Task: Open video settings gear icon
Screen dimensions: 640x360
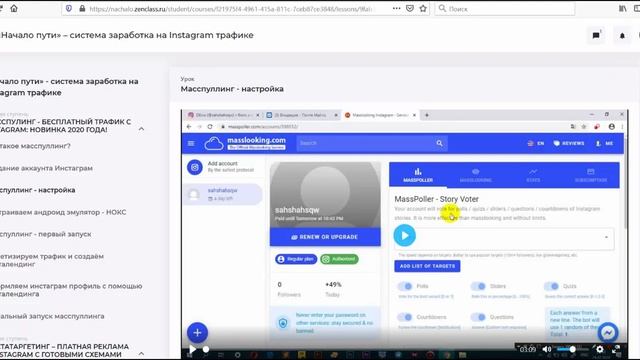Action: 599,349
